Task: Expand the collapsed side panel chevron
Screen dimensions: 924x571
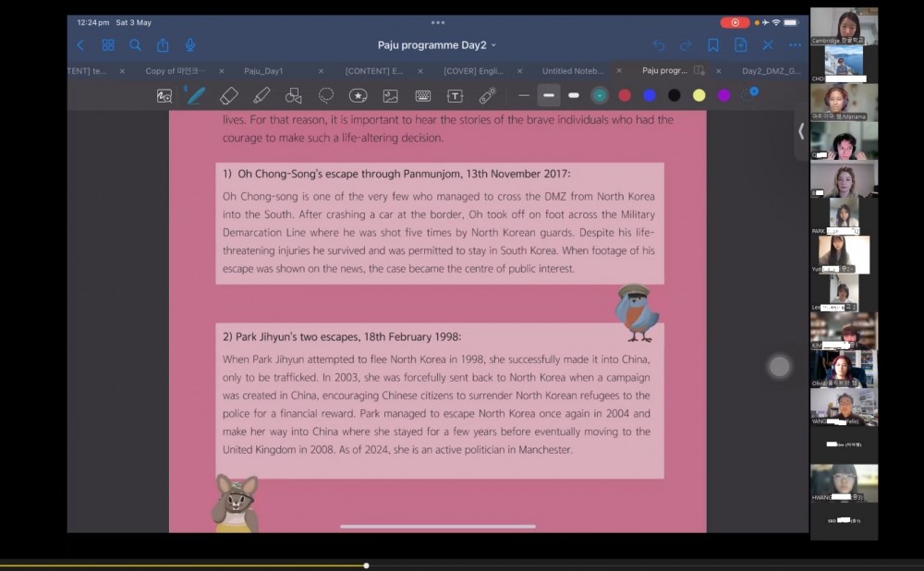Action: (801, 131)
